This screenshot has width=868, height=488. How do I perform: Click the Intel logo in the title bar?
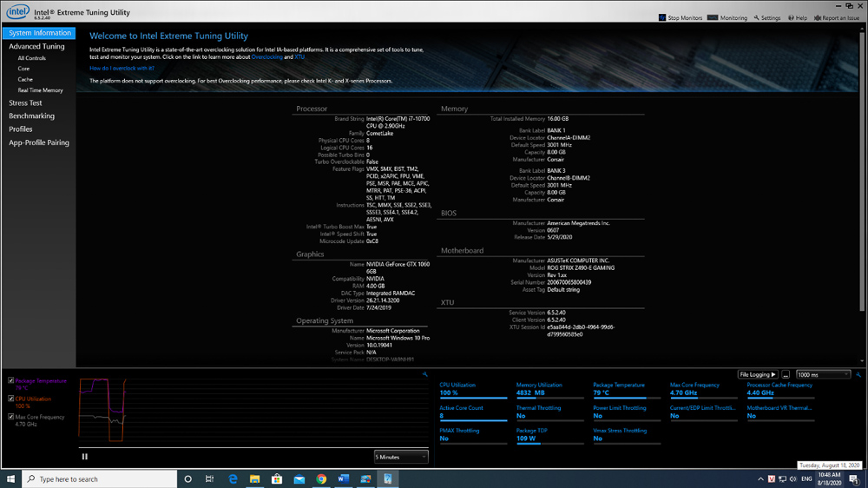17,11
